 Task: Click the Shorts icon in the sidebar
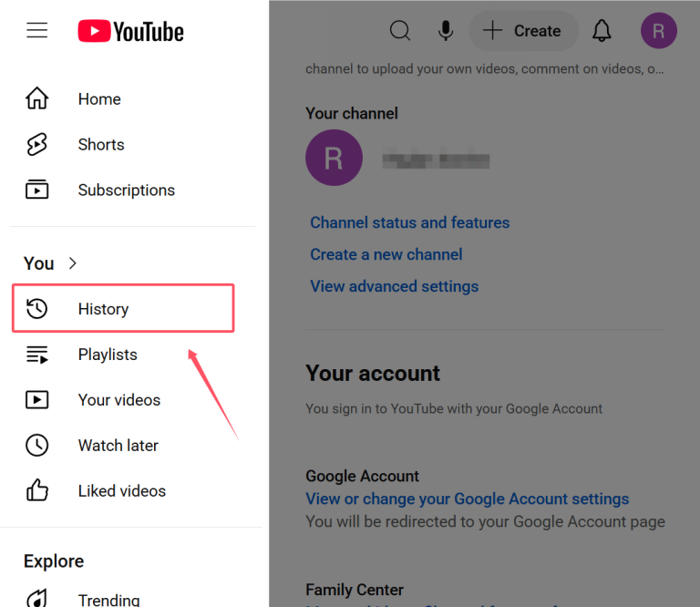tap(36, 145)
